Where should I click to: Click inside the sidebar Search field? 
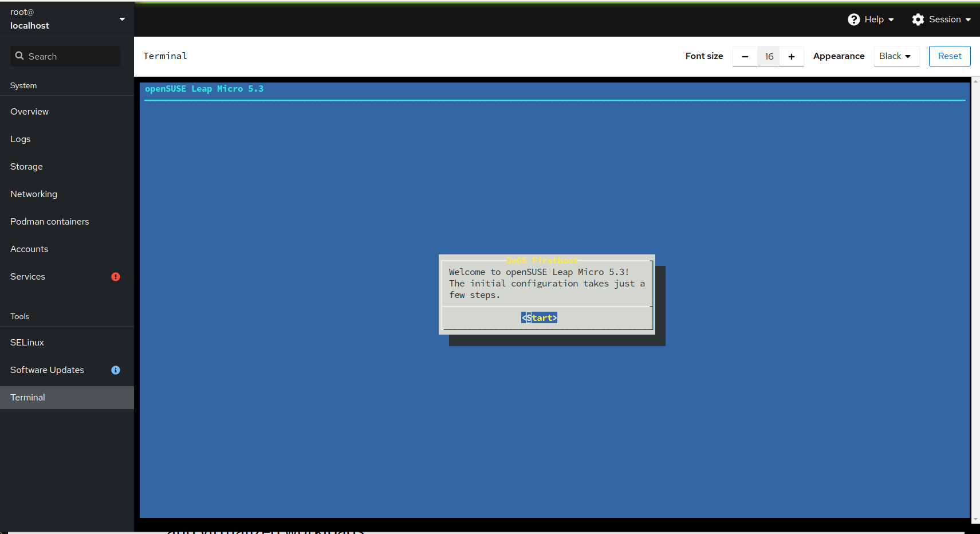click(x=65, y=56)
